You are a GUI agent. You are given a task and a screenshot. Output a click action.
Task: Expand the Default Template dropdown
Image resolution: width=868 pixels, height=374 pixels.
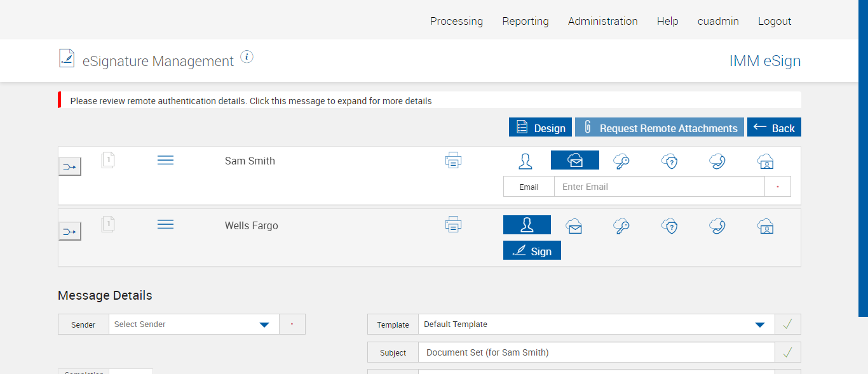click(596, 324)
